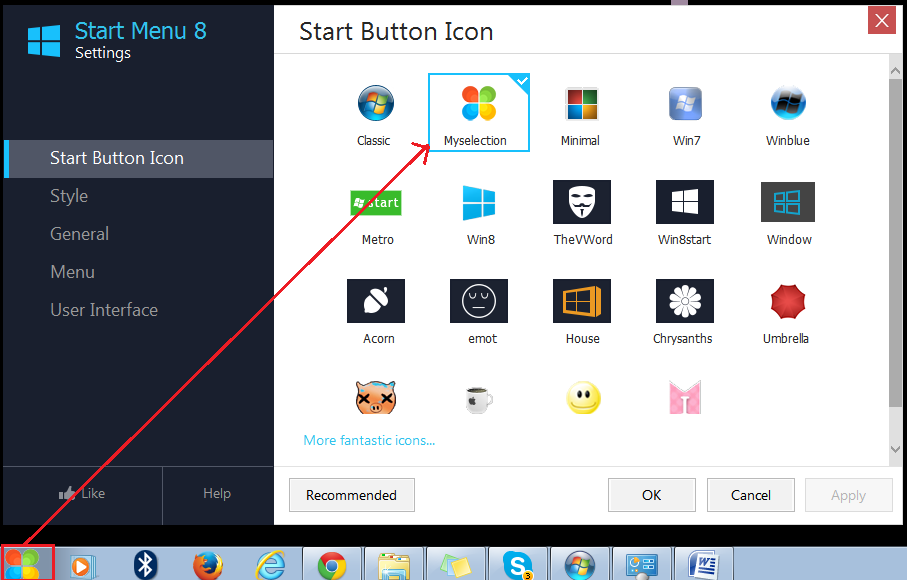Viewport: 907px width, 580px height.
Task: Open the Start Button Icon settings section
Action: pyautogui.click(x=138, y=158)
